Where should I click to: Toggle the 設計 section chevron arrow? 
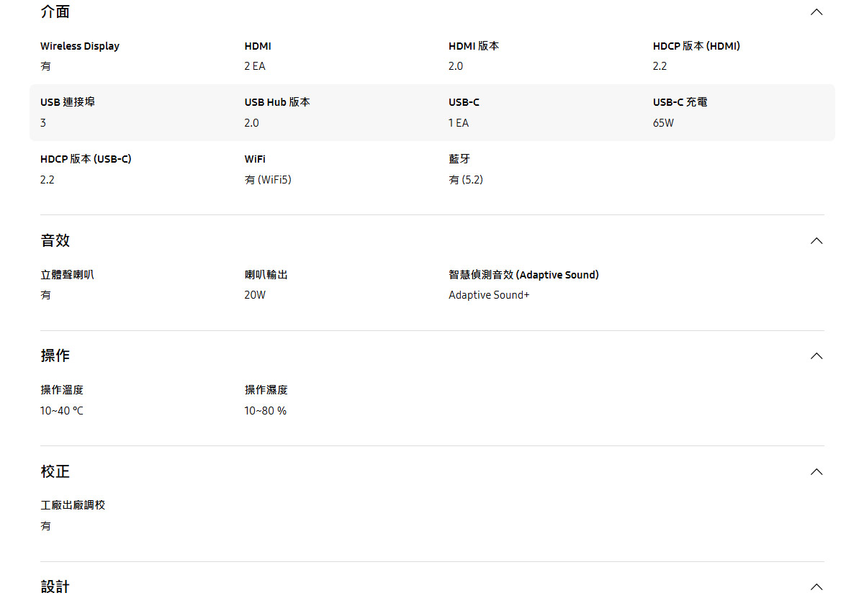(x=816, y=587)
